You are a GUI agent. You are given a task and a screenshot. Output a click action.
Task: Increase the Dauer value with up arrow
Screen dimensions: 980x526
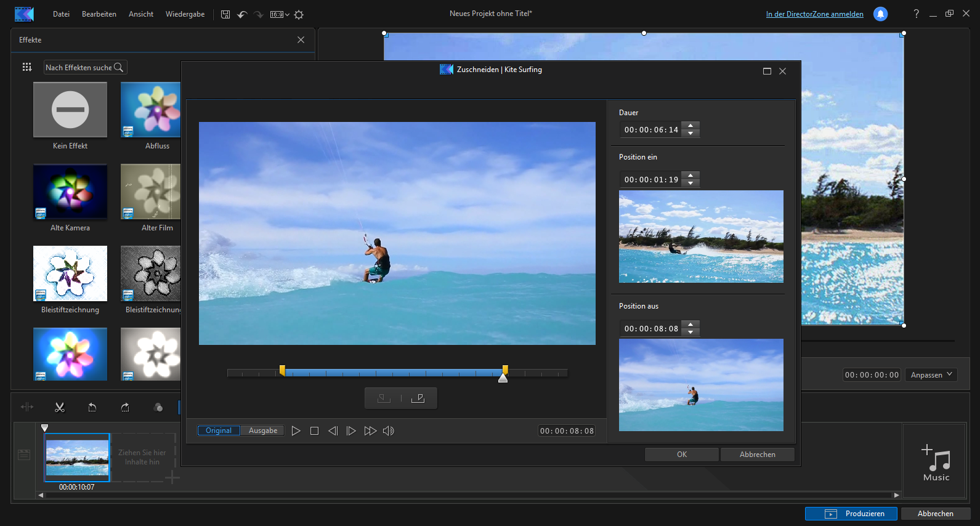click(690, 126)
